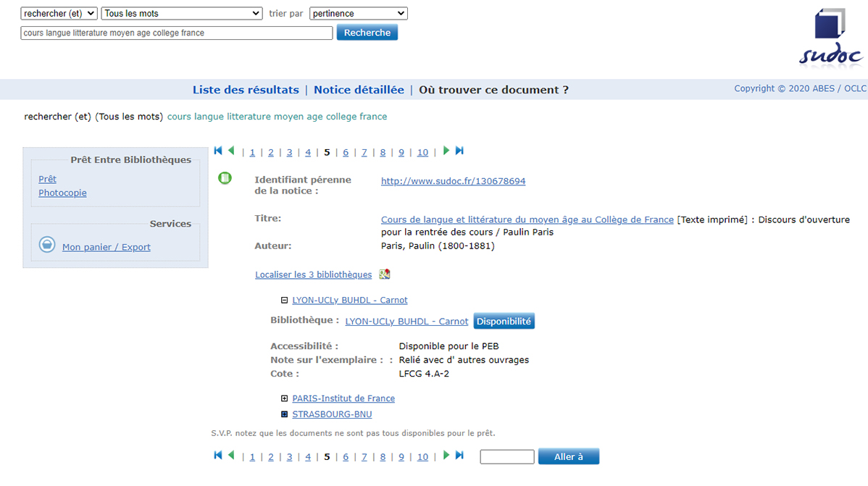Click the basket icon for Mon panier

pyautogui.click(x=47, y=244)
